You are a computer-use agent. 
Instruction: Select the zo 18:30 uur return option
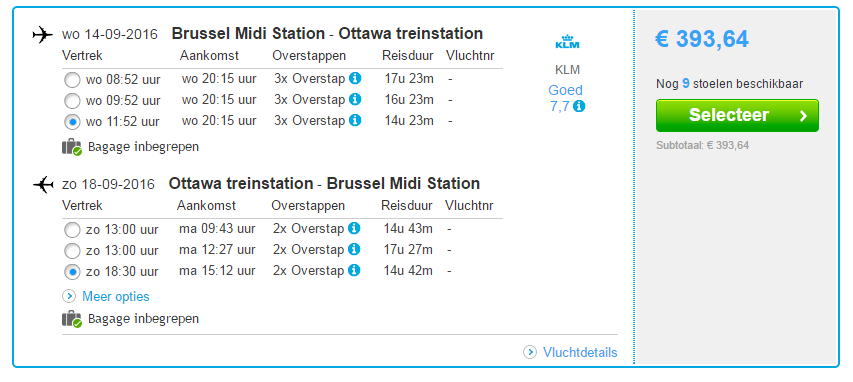point(72,272)
